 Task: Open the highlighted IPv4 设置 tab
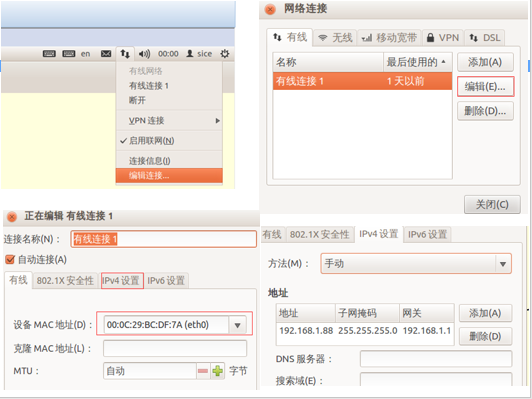122,281
